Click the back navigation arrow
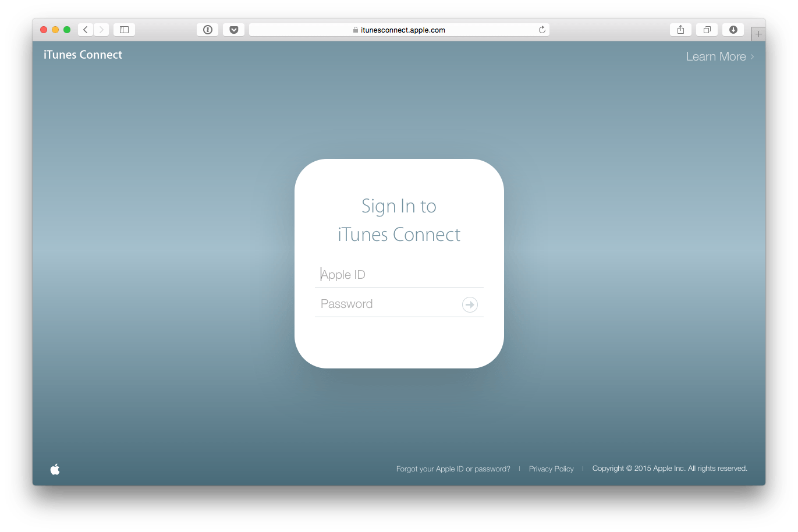The width and height of the screenshot is (798, 532). [85, 29]
